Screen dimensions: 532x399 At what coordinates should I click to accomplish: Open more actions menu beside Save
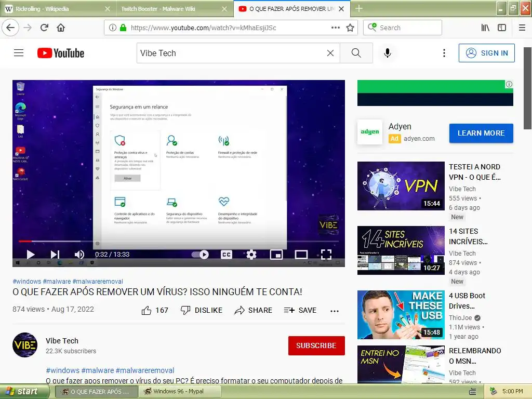click(x=335, y=311)
